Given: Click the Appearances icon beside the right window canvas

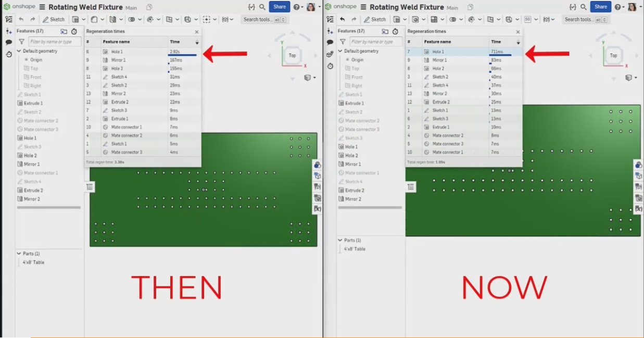Looking at the screenshot, I should 638,165.
